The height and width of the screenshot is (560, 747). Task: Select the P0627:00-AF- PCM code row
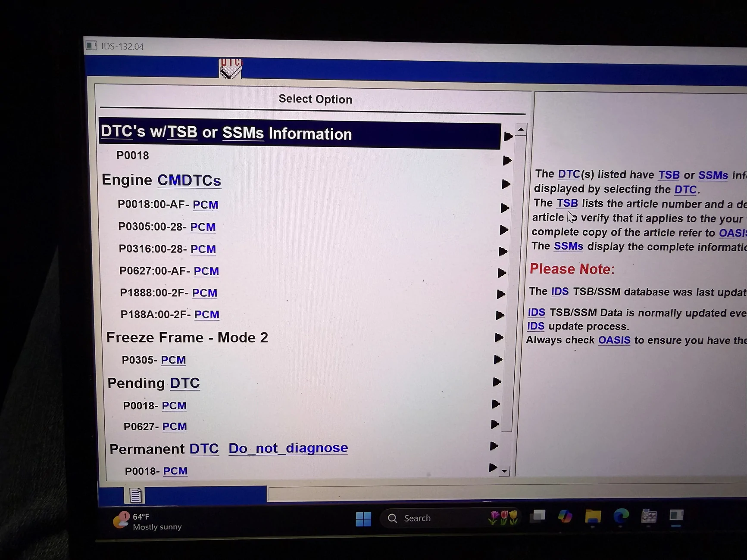169,271
